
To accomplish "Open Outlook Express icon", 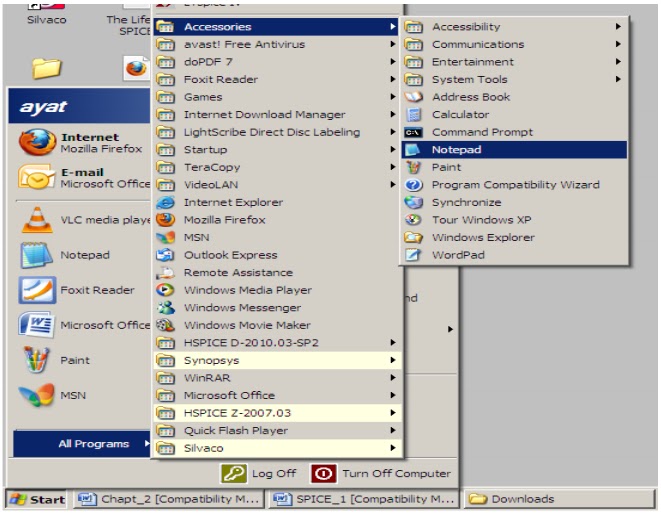I will pos(165,255).
